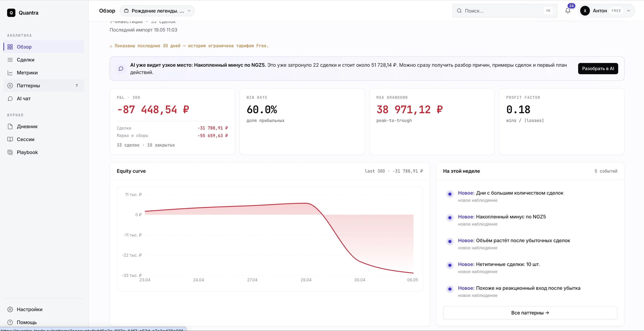Click the Паттерны target icon
The width and height of the screenshot is (644, 331).
coord(10,86)
